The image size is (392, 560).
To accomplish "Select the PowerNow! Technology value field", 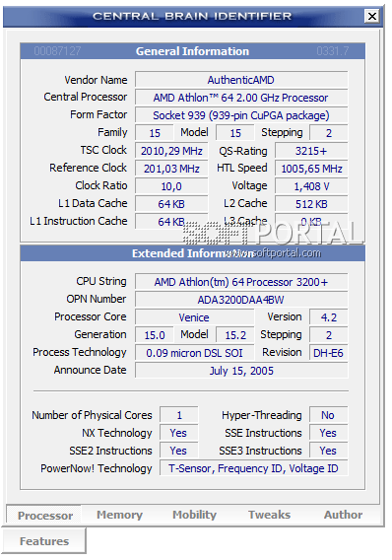I will point(253,468).
